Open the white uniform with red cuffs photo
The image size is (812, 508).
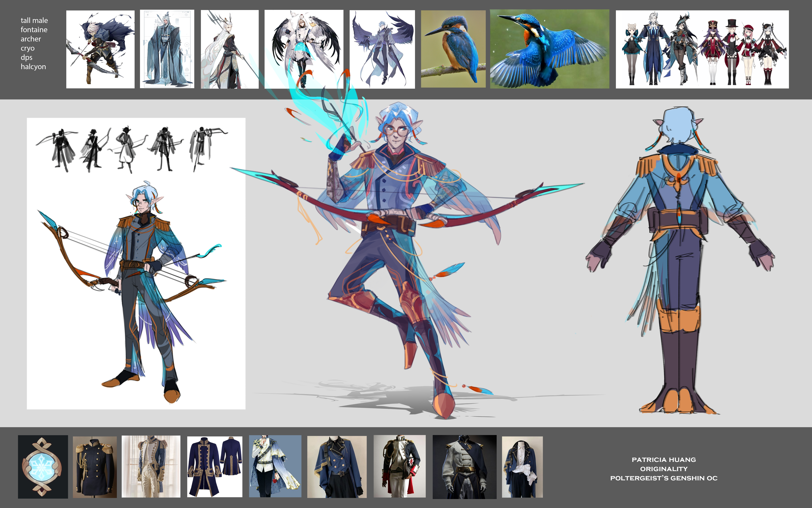(399, 466)
